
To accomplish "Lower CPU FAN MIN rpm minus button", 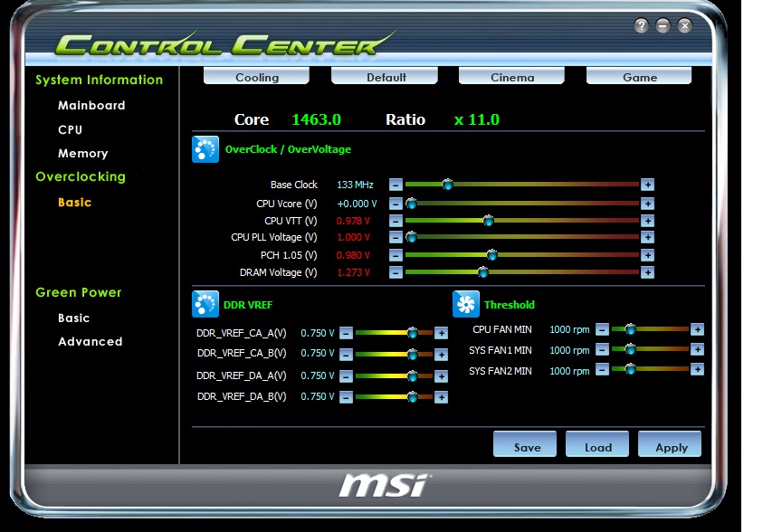I will (602, 329).
